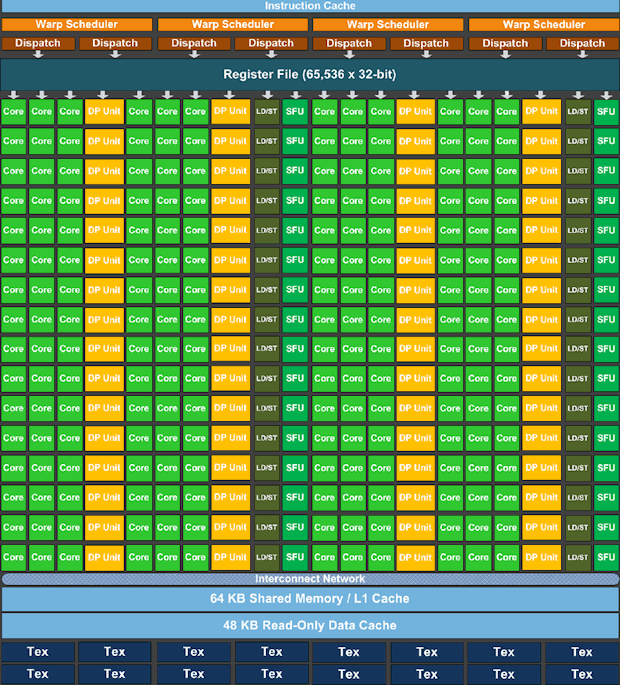Click the first LD/ST block in the top row
The width and height of the screenshot is (620, 685).
(x=267, y=112)
